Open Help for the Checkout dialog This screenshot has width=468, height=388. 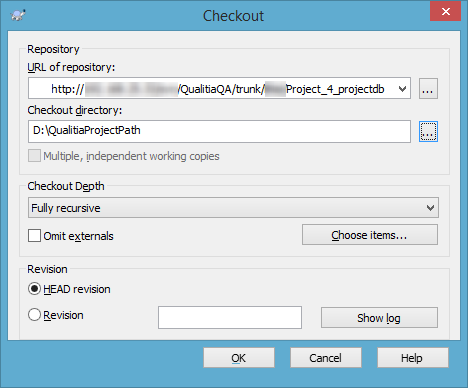413,358
